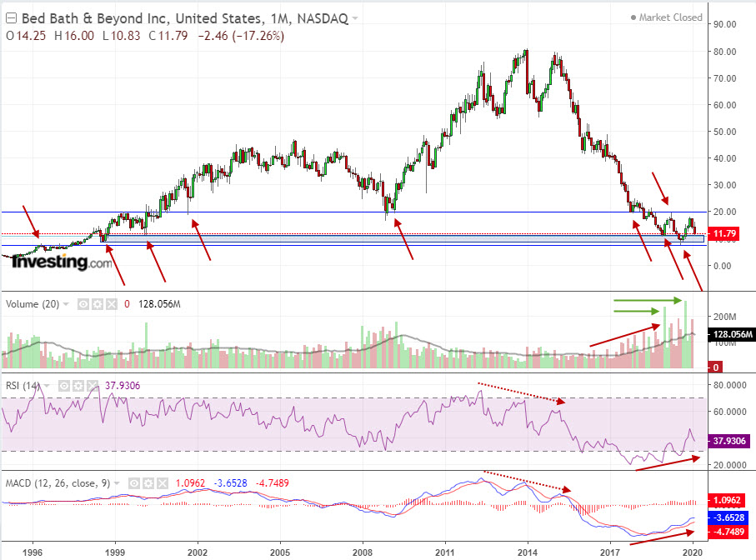Click the 50.00 price axis label
This screenshot has width=756, height=560.
[x=724, y=132]
